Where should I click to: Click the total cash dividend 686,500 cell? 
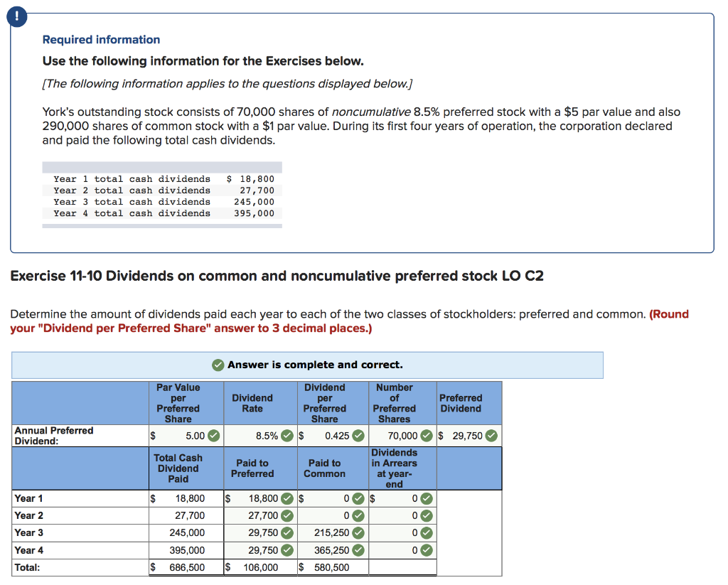coord(186,568)
